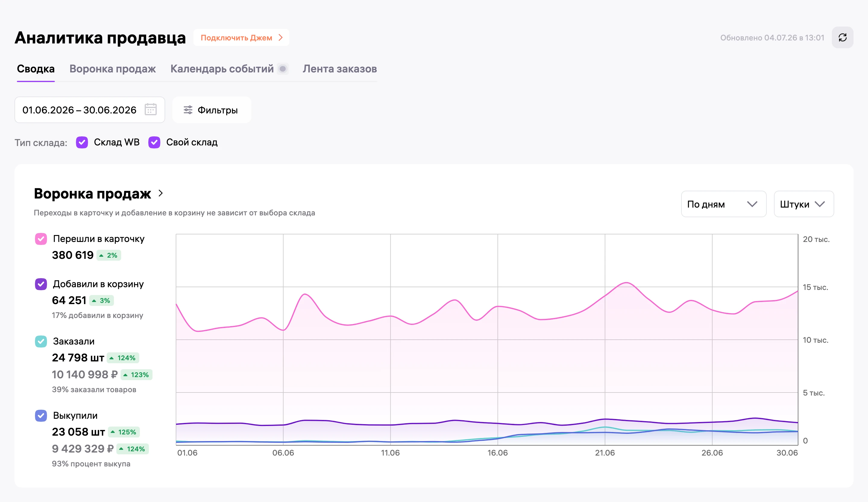The image size is (868, 502).
Task: Click the 21.06 label on chart axis
Action: pos(605,453)
